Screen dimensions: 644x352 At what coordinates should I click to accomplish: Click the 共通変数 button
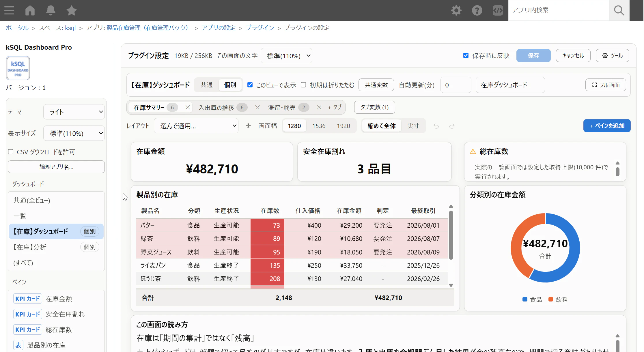coord(376,85)
